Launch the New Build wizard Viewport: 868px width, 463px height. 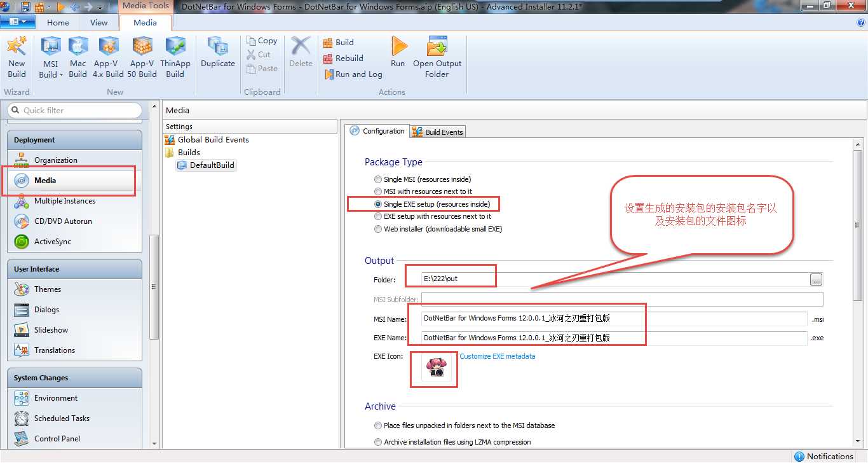coord(17,57)
